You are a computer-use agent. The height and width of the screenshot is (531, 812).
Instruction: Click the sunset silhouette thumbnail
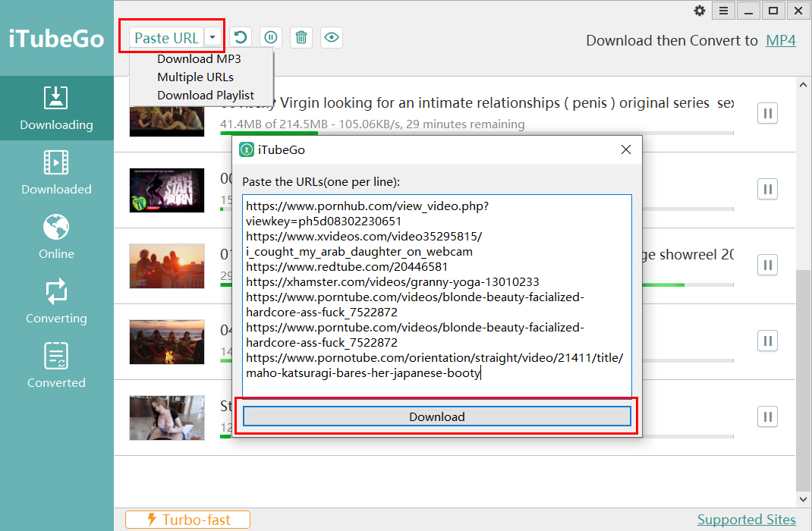[167, 266]
